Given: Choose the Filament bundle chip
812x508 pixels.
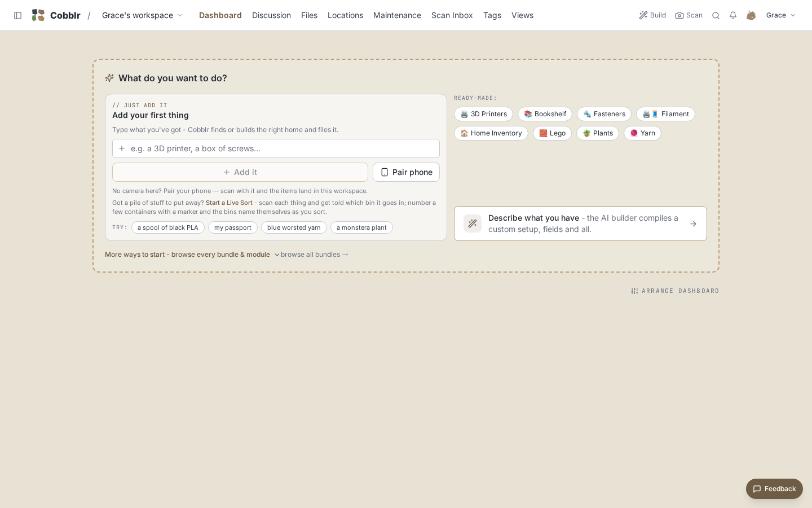Looking at the screenshot, I should (x=665, y=114).
